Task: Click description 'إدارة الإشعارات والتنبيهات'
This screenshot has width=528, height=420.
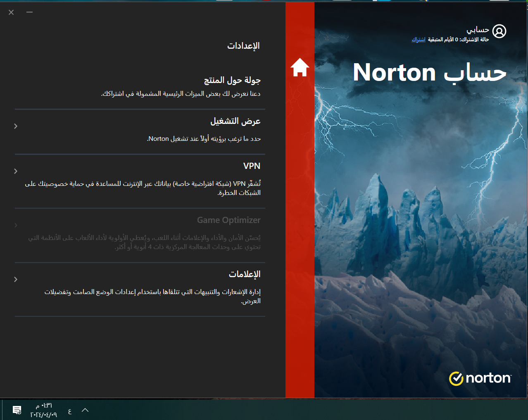Action: click(152, 297)
